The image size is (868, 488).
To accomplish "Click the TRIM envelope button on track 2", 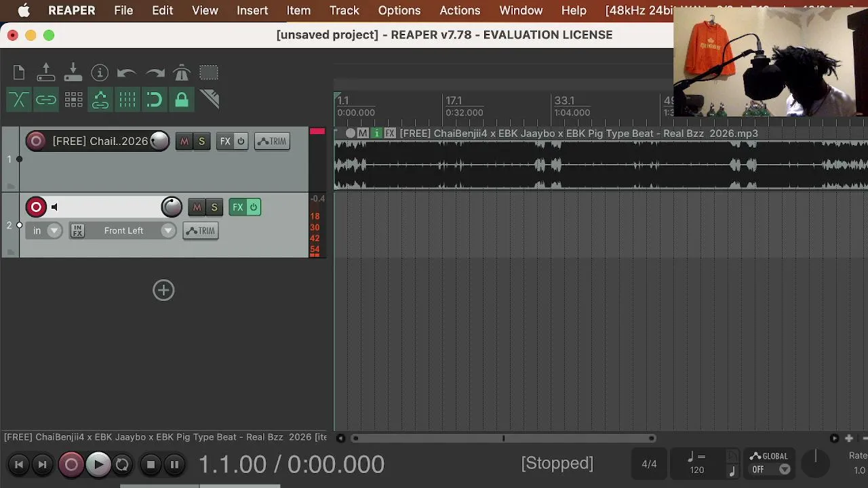I will (201, 231).
